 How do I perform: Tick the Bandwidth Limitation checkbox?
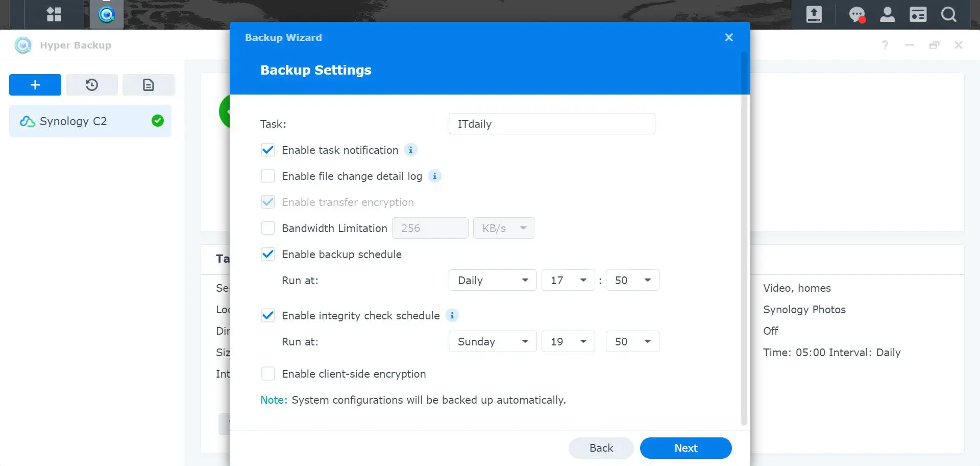pyautogui.click(x=268, y=228)
